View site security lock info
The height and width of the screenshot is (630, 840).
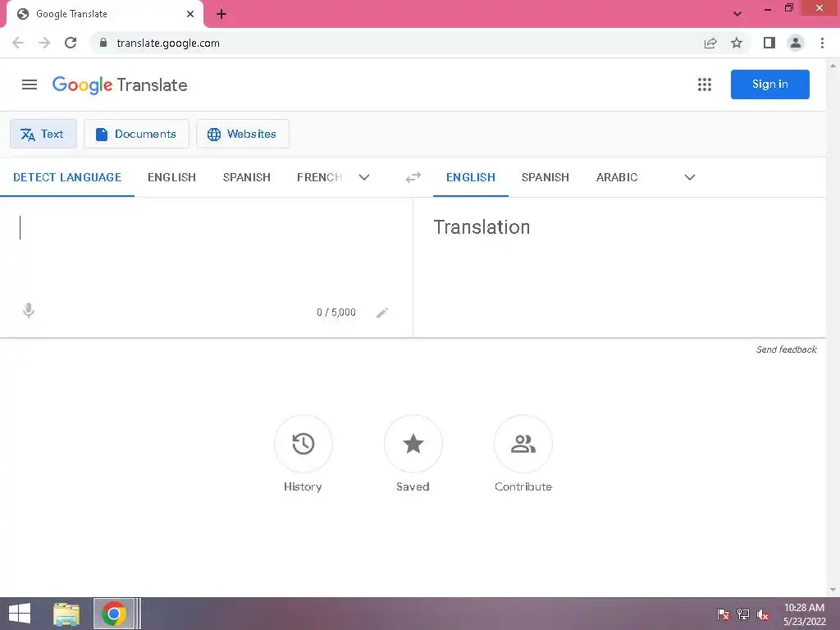click(103, 43)
